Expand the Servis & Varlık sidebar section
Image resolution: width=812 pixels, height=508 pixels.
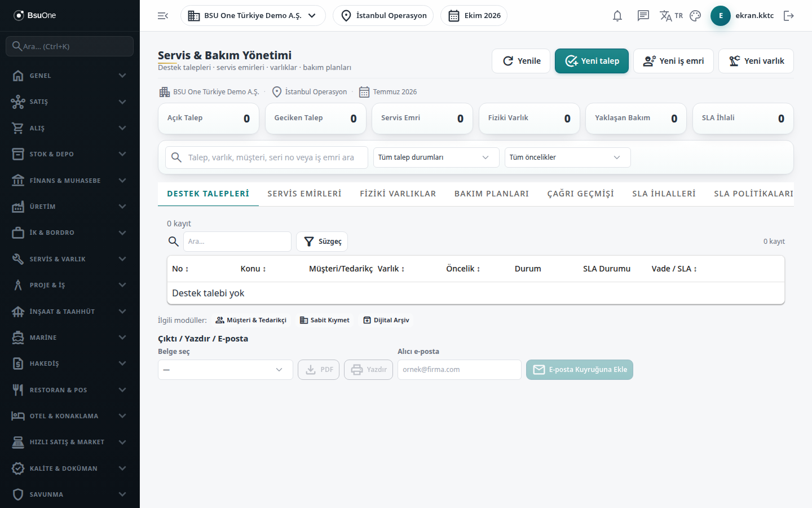(x=70, y=259)
